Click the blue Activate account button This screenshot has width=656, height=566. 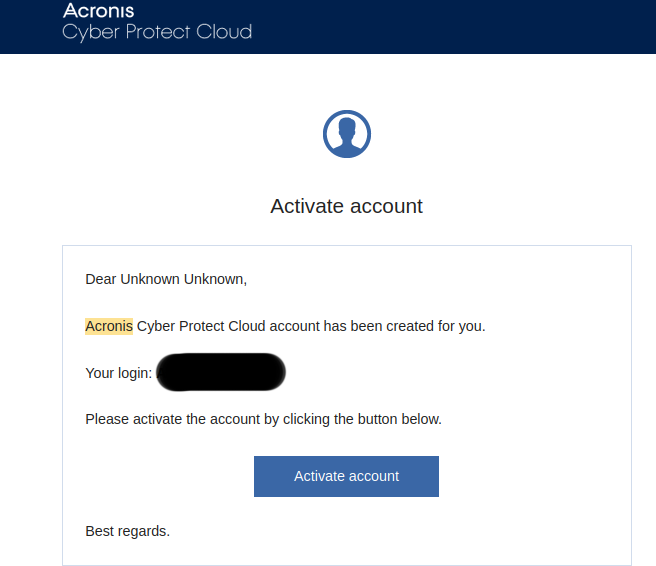[x=346, y=476]
